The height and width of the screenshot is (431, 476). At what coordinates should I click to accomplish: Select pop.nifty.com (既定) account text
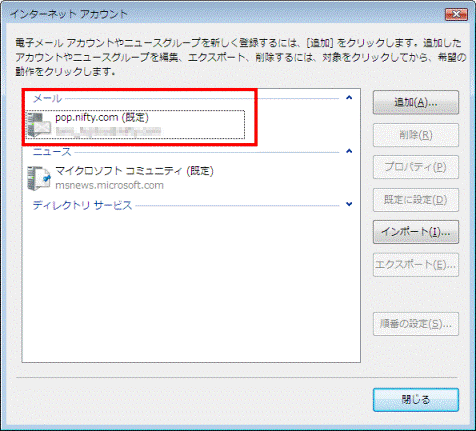[x=102, y=117]
